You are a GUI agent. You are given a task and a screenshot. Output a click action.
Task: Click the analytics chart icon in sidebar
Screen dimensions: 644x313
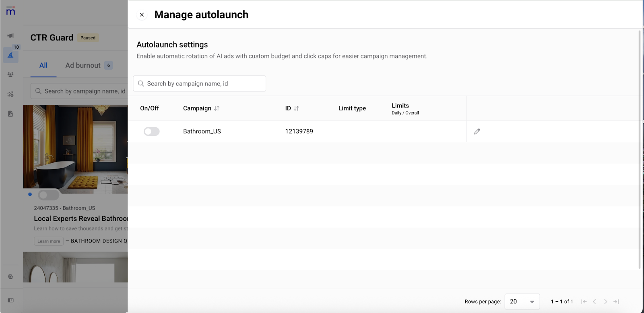click(10, 94)
